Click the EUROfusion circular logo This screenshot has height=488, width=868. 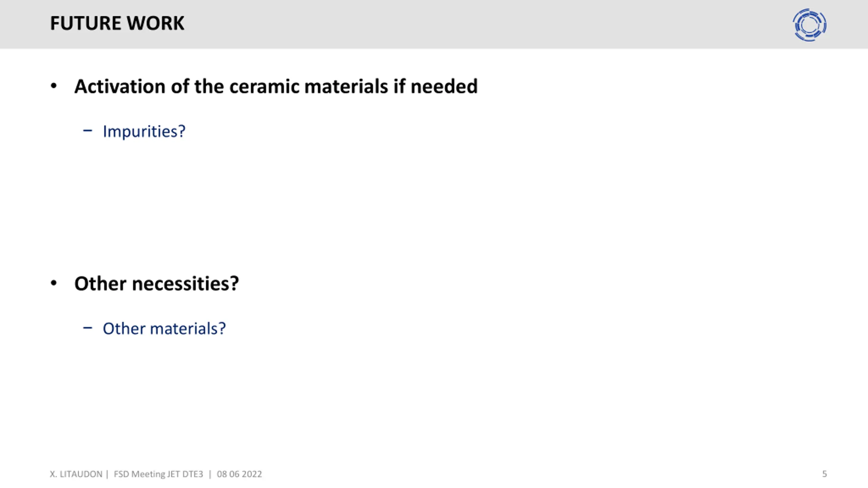click(x=809, y=25)
